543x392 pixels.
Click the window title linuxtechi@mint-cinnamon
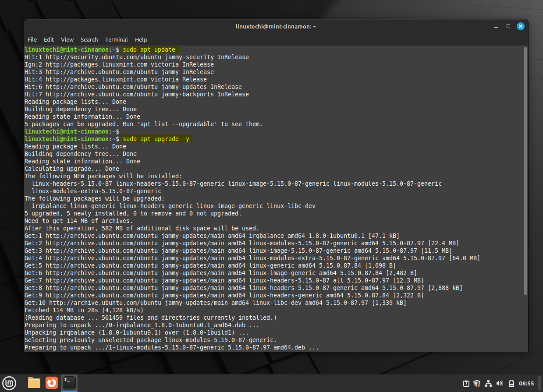(x=276, y=26)
